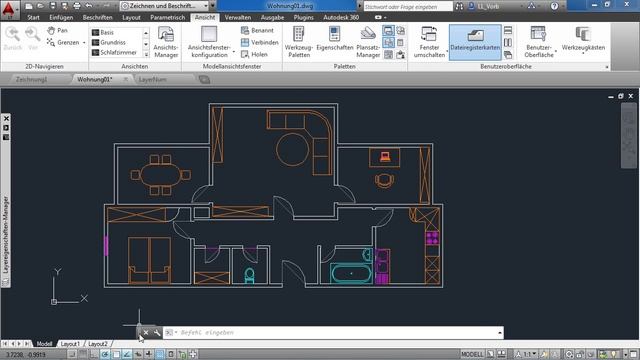This screenshot has height=360, width=640.
Task: Open the Autodesk 360 ribbon tab
Action: click(341, 18)
